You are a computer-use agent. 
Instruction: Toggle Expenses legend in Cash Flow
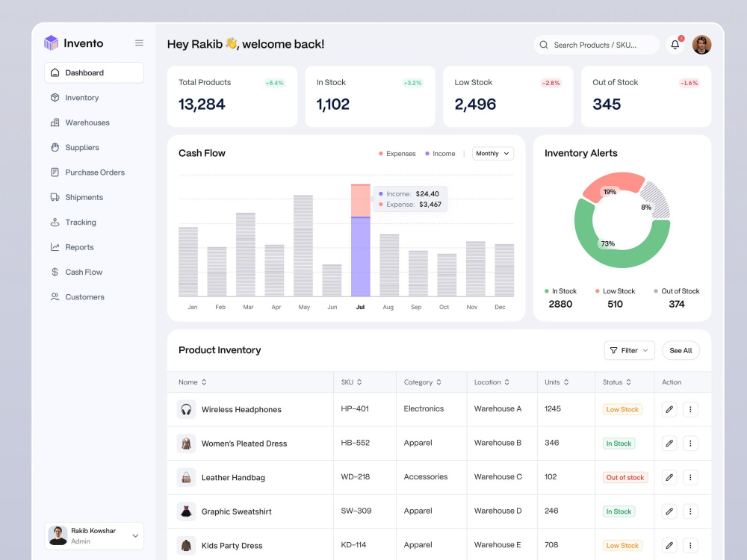click(397, 153)
